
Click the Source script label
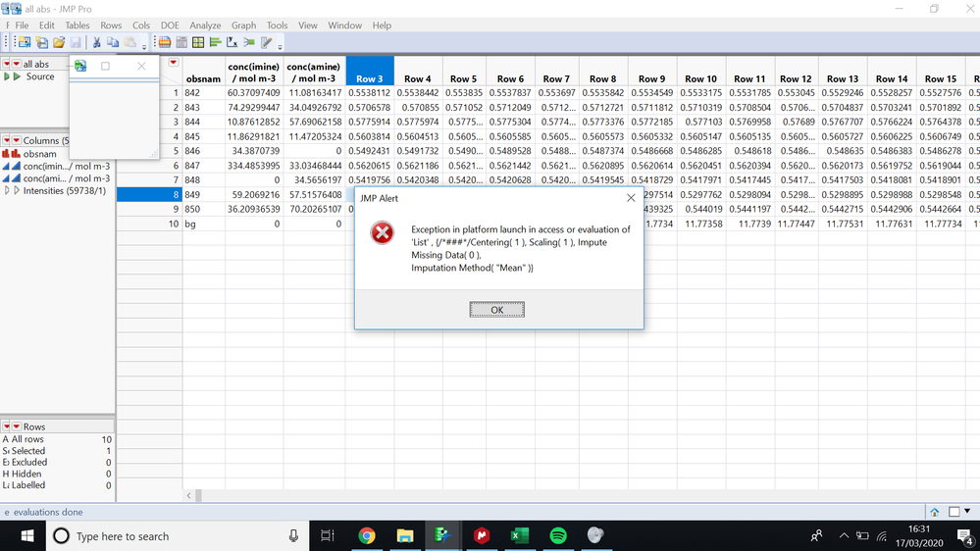coord(40,76)
